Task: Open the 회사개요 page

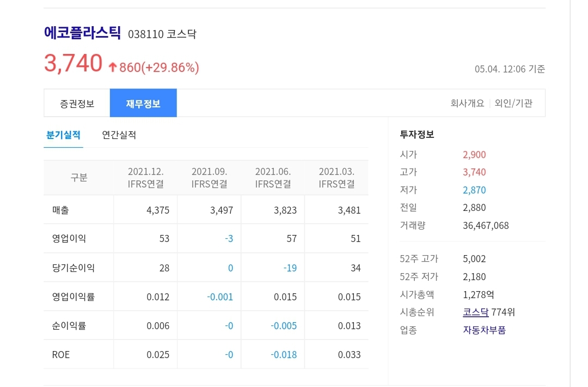Action: pyautogui.click(x=466, y=102)
